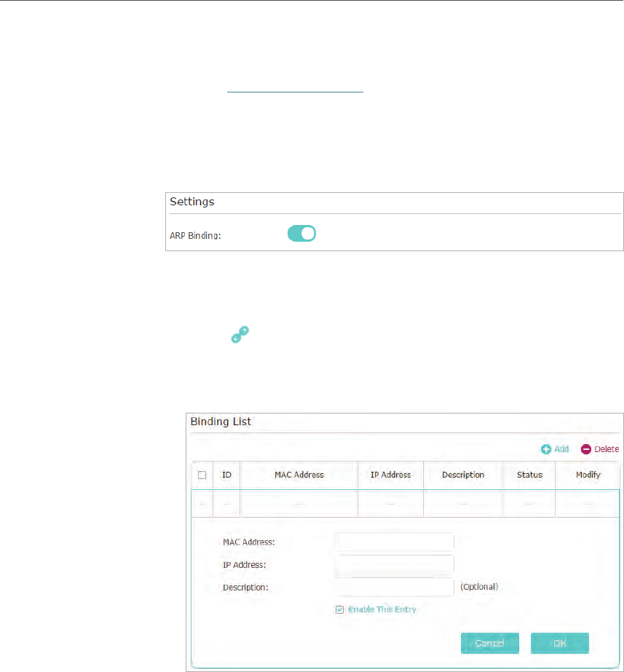Click the underlined link above Settings
The width and height of the screenshot is (624, 672).
click(295, 91)
